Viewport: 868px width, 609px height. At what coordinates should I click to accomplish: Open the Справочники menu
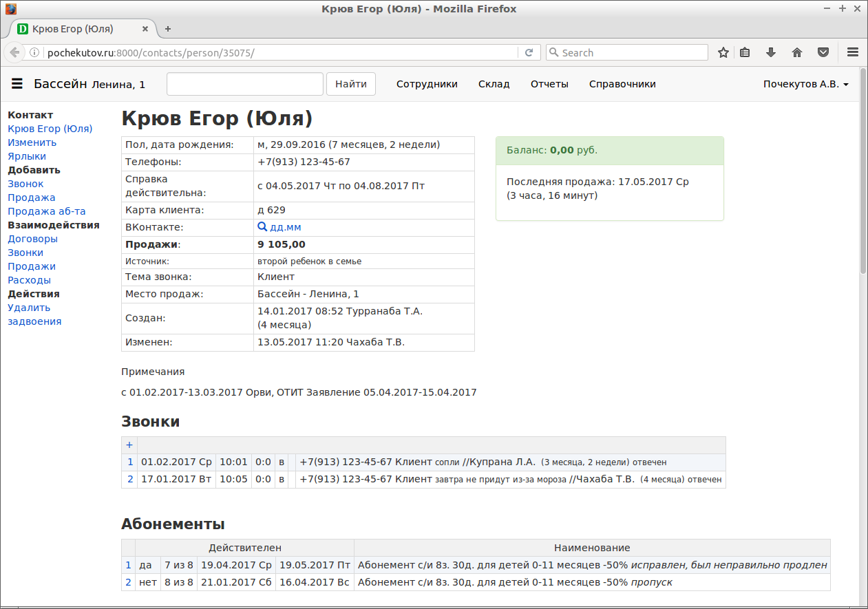click(622, 84)
